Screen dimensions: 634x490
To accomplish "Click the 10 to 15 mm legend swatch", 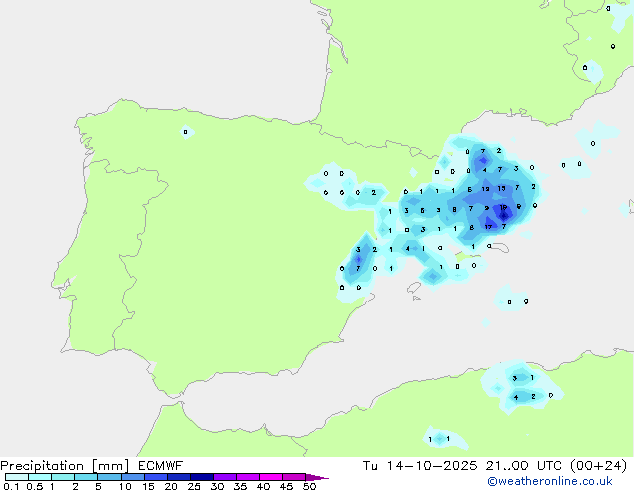I will (x=133, y=477).
